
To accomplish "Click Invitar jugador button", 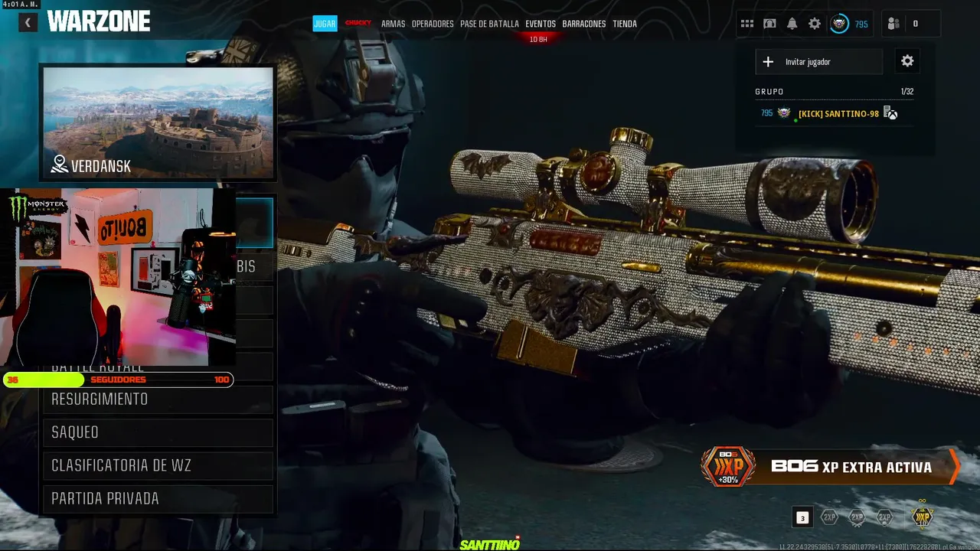I will pyautogui.click(x=818, y=62).
